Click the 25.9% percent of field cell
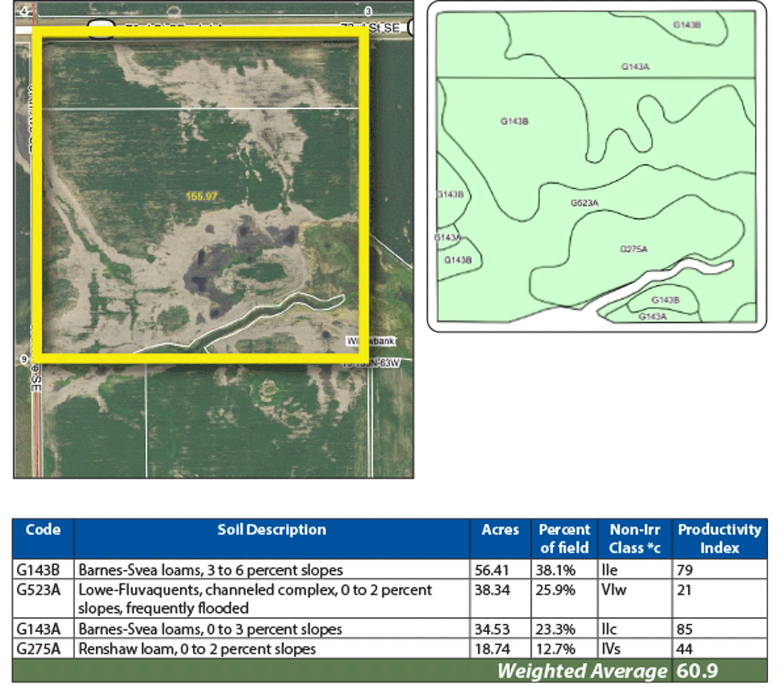Screen dimensions: 784x687 pyautogui.click(x=555, y=590)
